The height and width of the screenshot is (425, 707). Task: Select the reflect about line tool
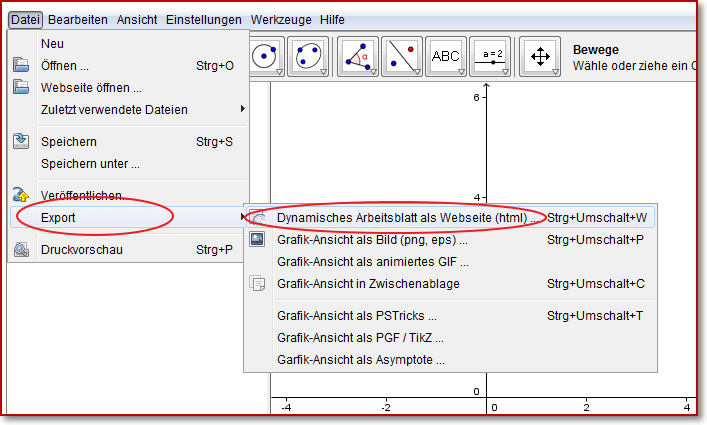[x=402, y=57]
